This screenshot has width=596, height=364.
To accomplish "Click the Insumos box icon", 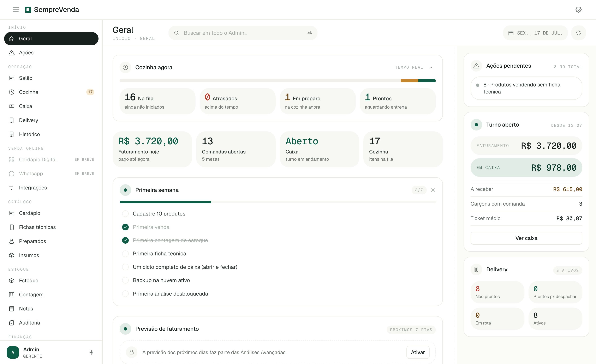I will 12,255.
